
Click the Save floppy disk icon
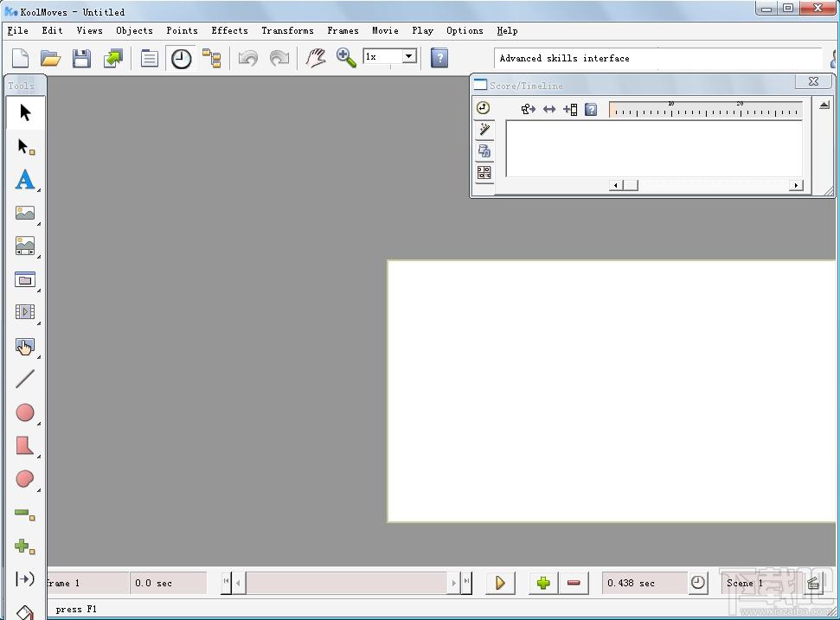[81, 58]
